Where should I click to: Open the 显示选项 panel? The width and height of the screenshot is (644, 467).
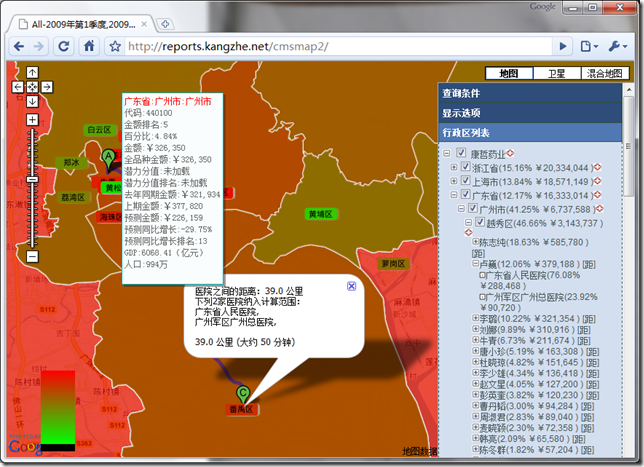click(530, 113)
